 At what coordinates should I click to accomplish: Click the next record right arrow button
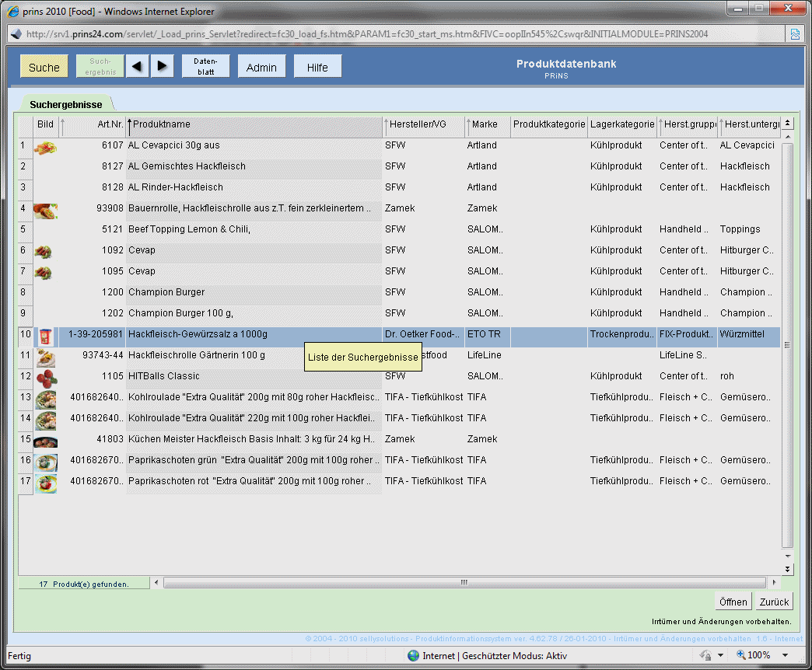pos(161,67)
